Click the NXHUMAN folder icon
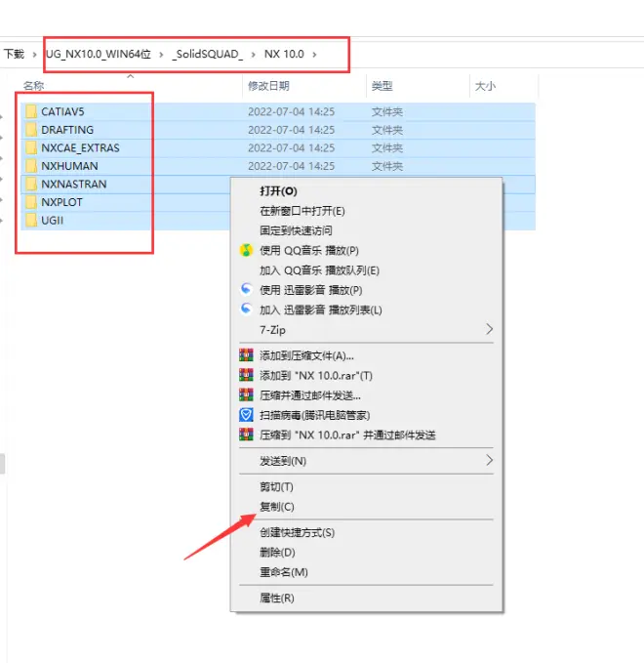The height and width of the screenshot is (663, 644). tap(31, 166)
